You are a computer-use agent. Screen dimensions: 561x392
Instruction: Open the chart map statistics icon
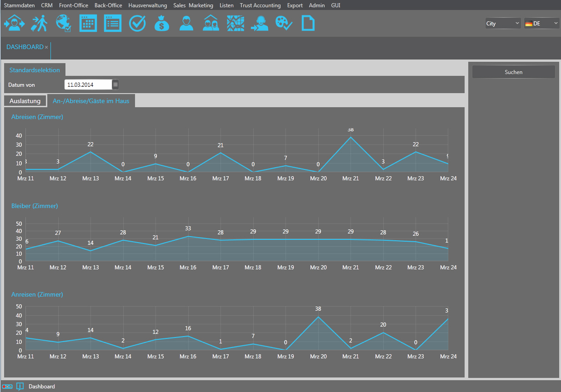236,23
